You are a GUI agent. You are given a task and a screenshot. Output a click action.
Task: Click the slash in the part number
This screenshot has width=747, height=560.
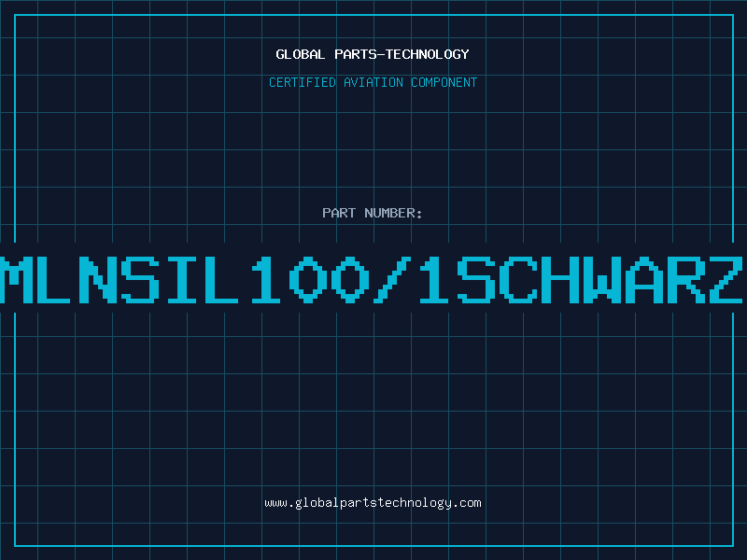click(392, 280)
